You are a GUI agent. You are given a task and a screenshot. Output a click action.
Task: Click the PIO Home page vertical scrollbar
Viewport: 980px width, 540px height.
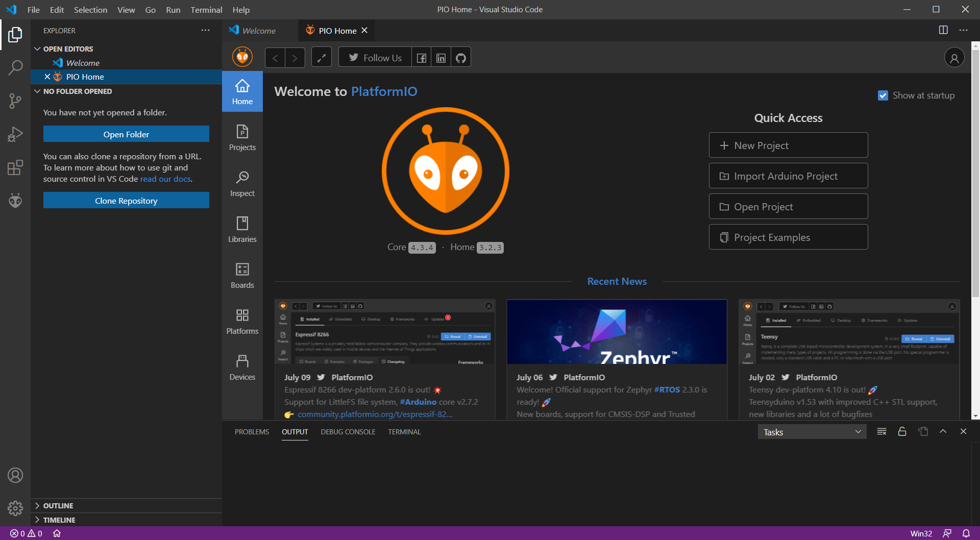[x=975, y=174]
